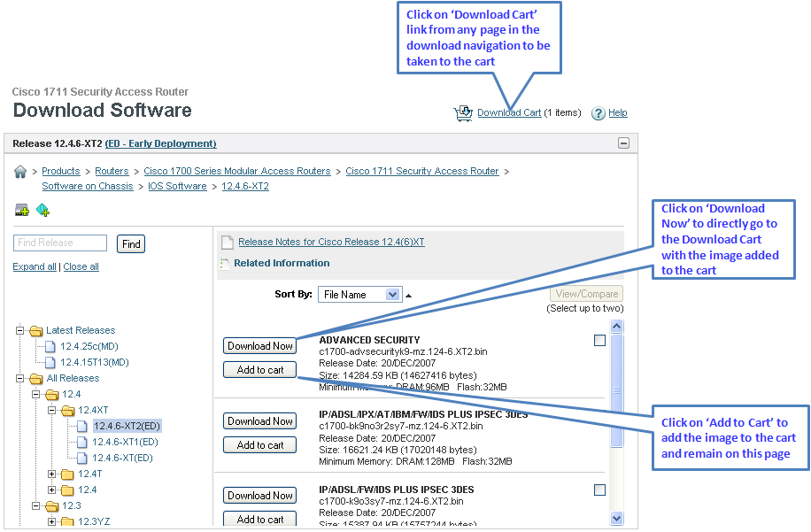Click the 12.3 folder icon
Viewport: 811px width, 532px height.
(51, 506)
